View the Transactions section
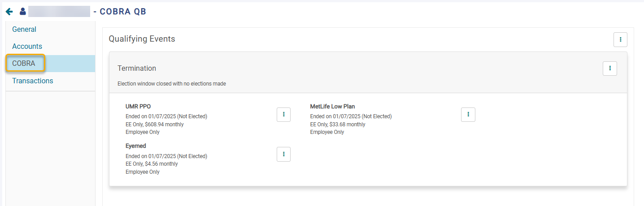 pos(32,81)
